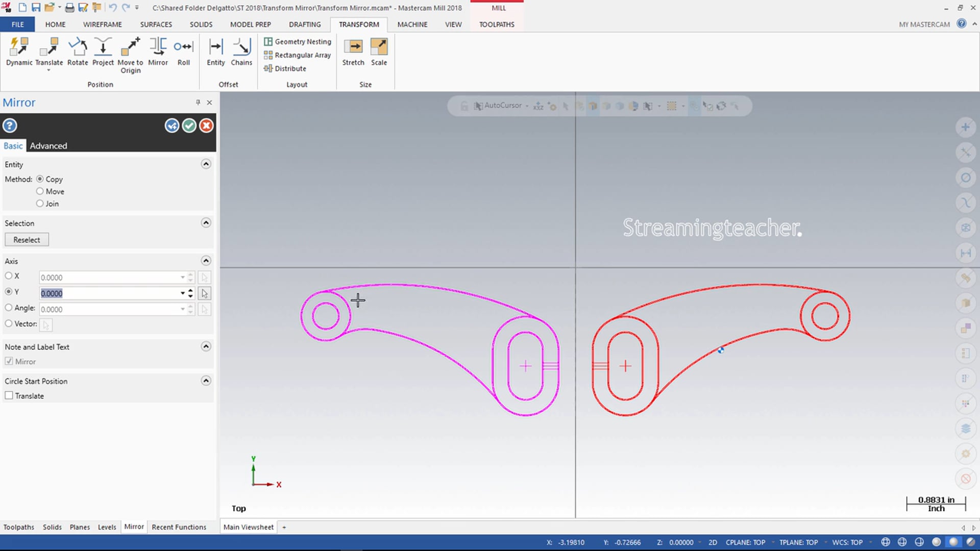The image size is (980, 551).
Task: Select the Angle axis radio button
Action: click(9, 308)
